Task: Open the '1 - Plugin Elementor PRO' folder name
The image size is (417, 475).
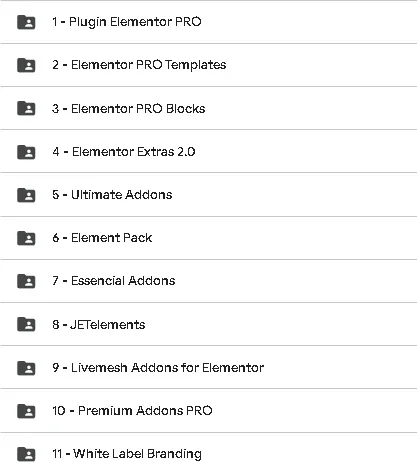Action: pos(127,22)
